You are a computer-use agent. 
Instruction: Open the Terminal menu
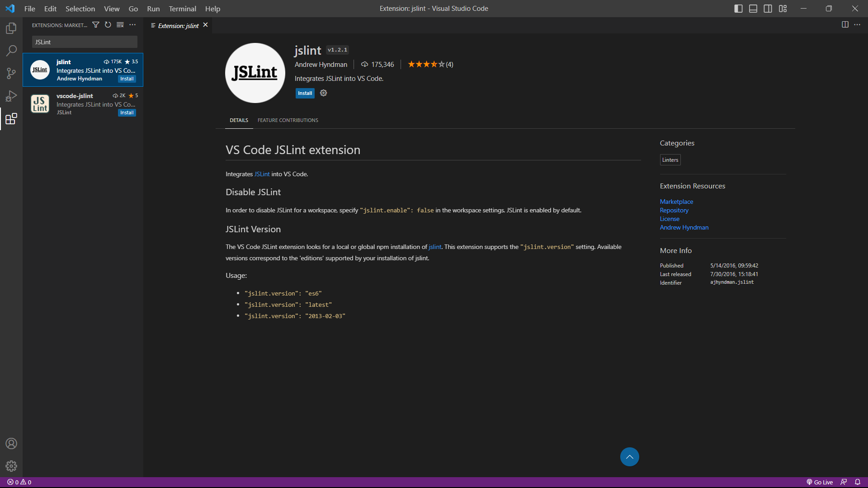[182, 9]
